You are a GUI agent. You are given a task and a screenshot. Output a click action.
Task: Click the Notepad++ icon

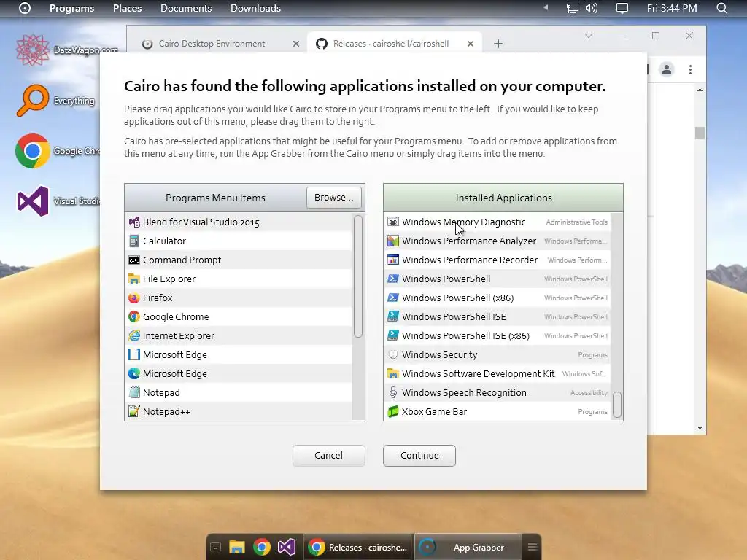(x=134, y=411)
